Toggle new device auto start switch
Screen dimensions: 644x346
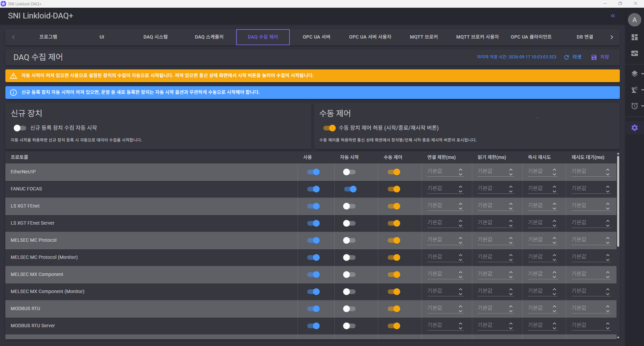(x=20, y=128)
